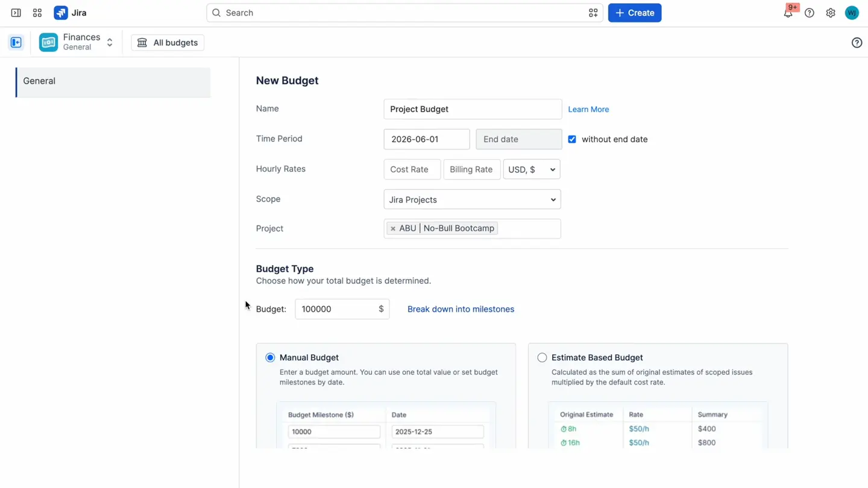The height and width of the screenshot is (488, 868).
Task: Click the 8h clock icon in estimate preview
Action: point(564,429)
